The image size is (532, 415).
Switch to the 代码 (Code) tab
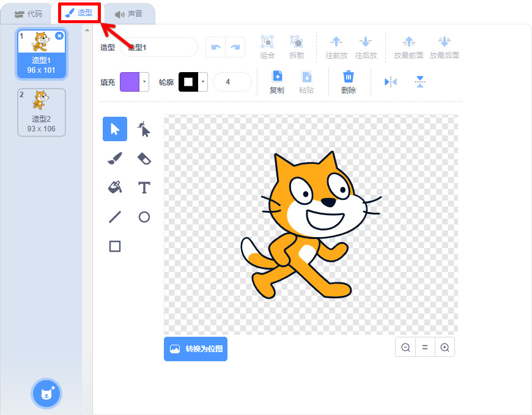29,14
